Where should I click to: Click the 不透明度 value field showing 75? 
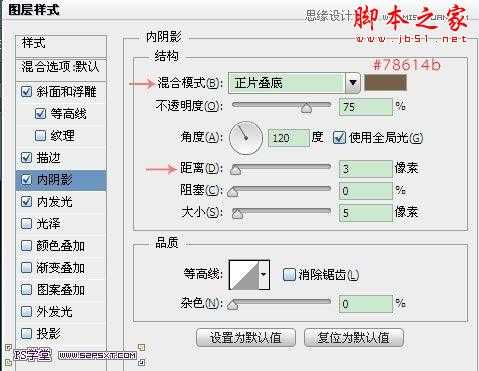tap(366, 107)
